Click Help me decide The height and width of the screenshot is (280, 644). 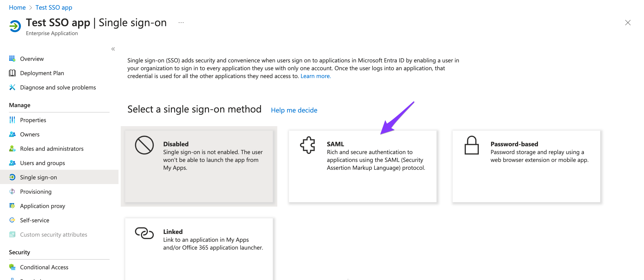click(x=294, y=110)
